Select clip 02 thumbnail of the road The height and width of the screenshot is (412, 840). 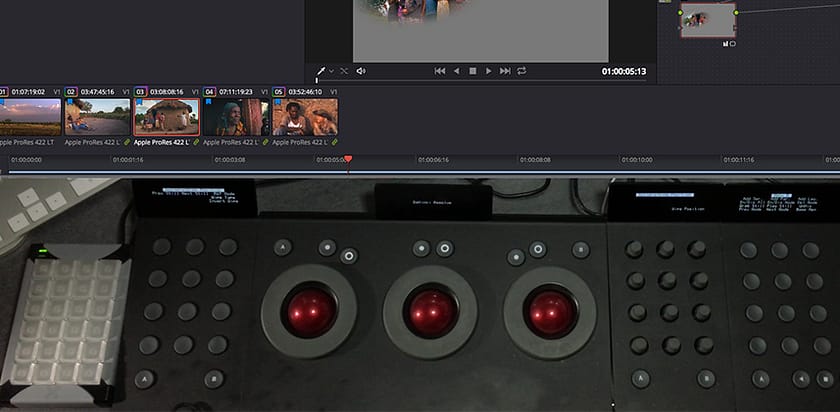(98, 117)
